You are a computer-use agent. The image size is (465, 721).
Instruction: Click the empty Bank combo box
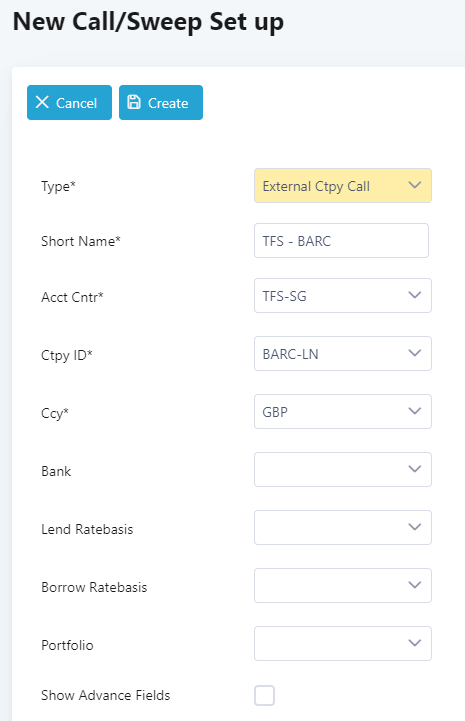click(343, 469)
